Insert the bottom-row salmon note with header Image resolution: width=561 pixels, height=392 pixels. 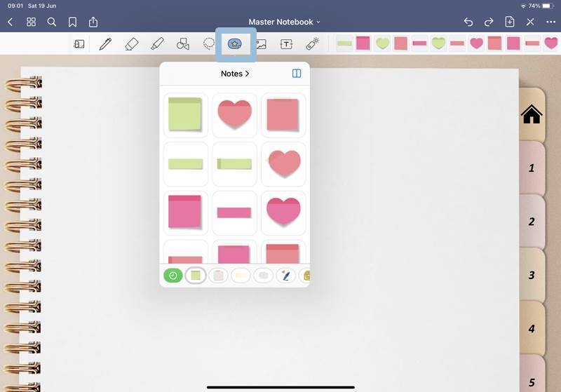pyautogui.click(x=283, y=252)
